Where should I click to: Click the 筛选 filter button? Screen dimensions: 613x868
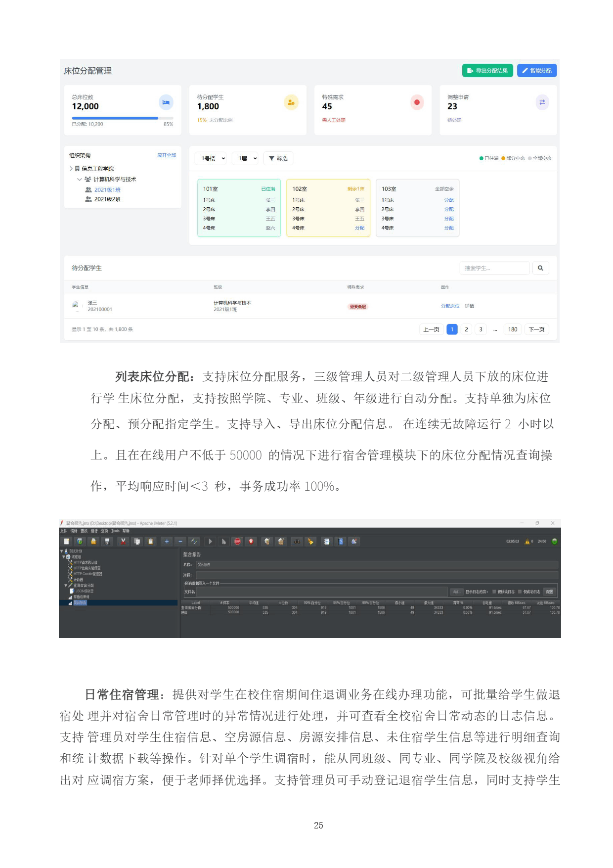click(278, 158)
